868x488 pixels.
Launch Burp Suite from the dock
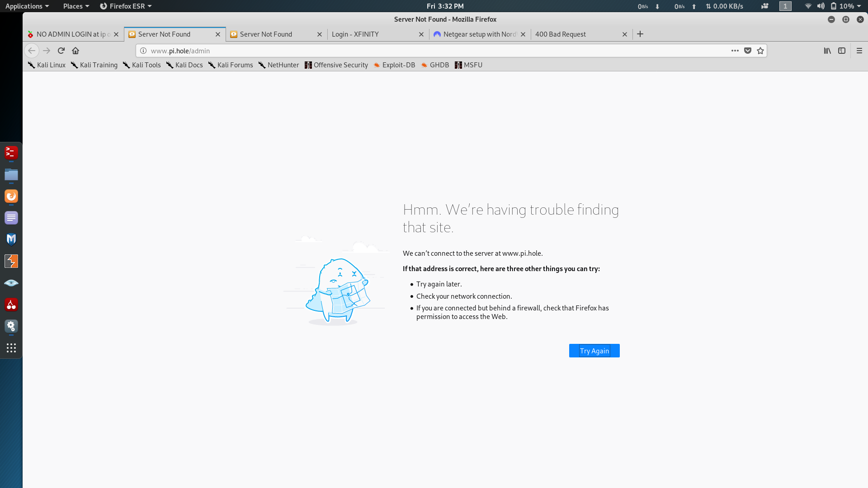coord(11,261)
